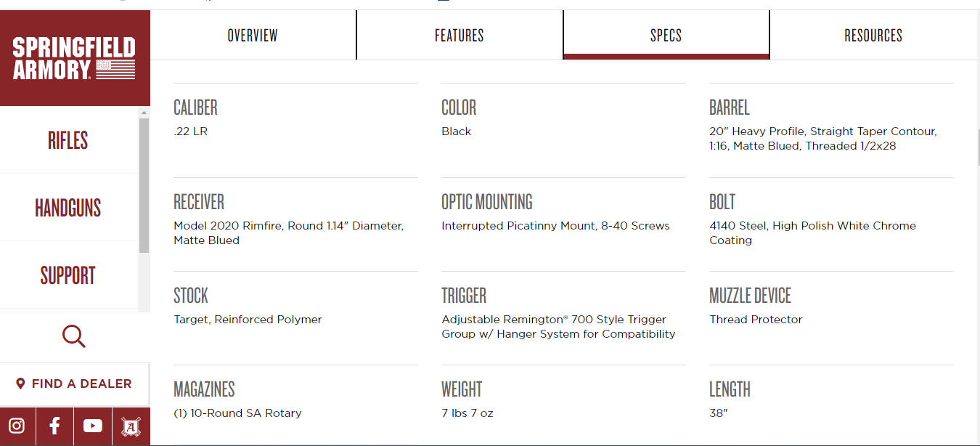The width and height of the screenshot is (980, 446).
Task: Switch to the Features tab
Action: 460,35
